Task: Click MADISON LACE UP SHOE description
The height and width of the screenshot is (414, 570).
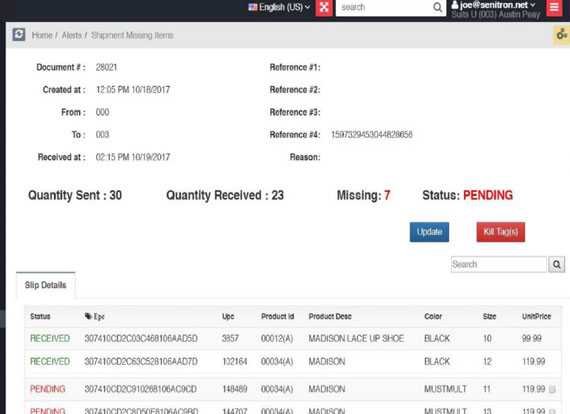Action: click(x=356, y=338)
